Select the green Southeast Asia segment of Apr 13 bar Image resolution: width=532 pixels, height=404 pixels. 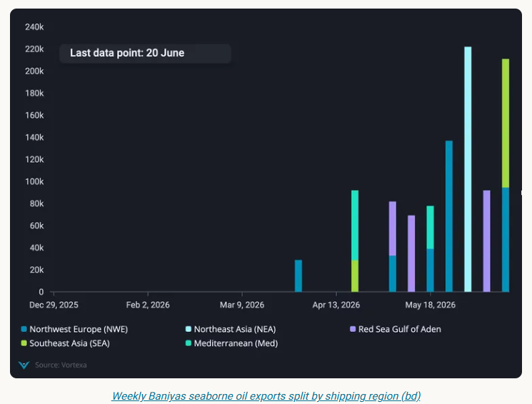355,276
